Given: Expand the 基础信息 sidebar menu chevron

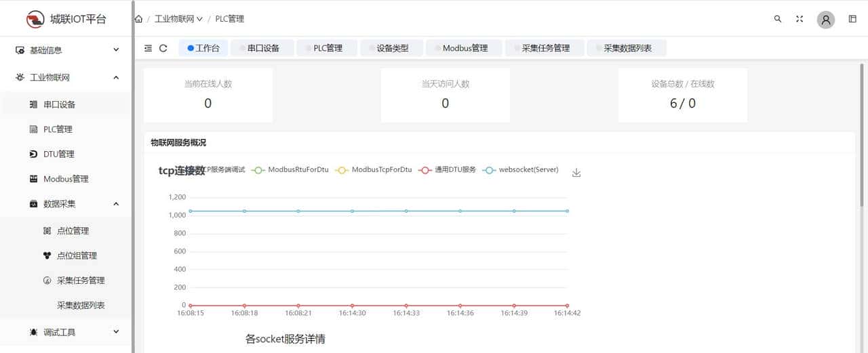Looking at the screenshot, I should pos(116,50).
